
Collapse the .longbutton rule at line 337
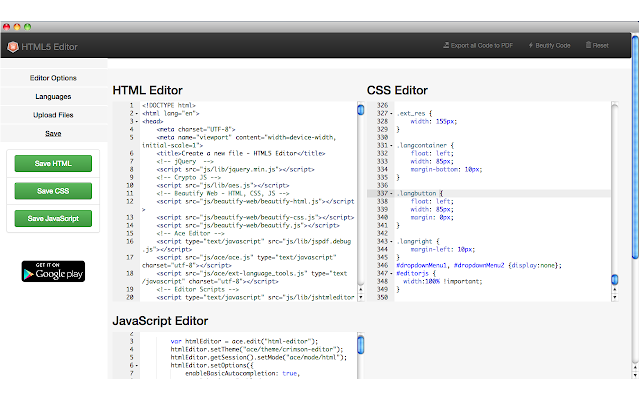390,192
